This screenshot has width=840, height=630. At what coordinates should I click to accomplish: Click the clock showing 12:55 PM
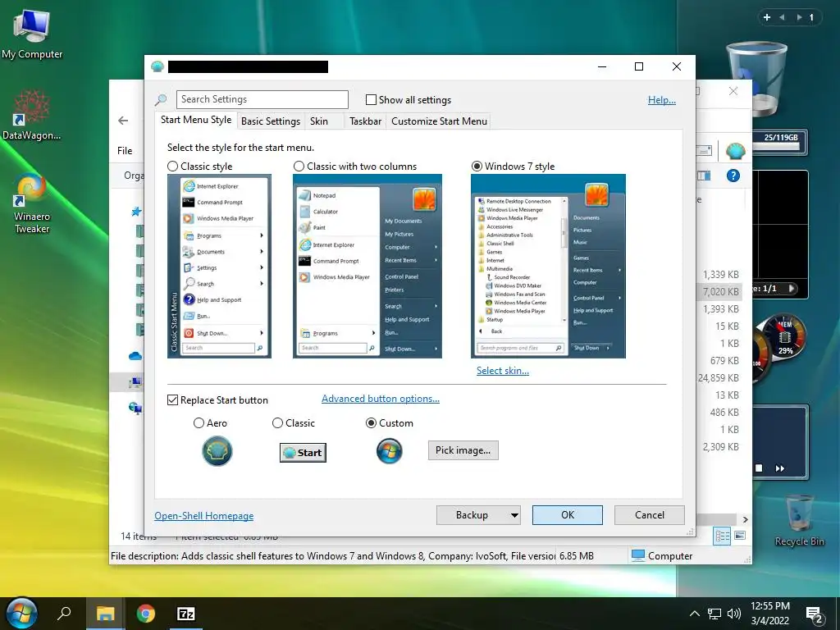(x=769, y=606)
